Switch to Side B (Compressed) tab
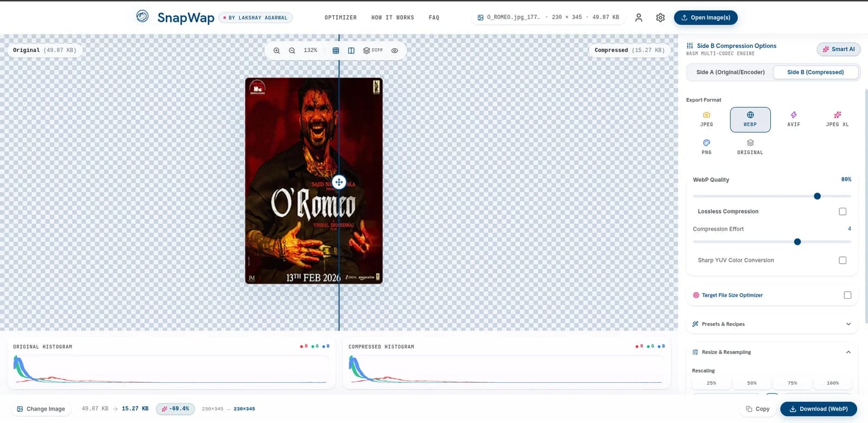This screenshot has width=868, height=423. tap(815, 72)
